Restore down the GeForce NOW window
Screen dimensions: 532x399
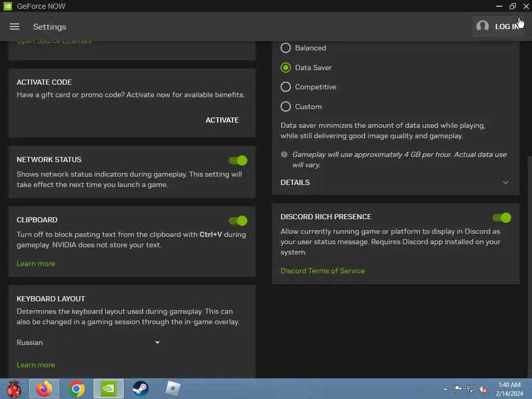click(x=513, y=6)
